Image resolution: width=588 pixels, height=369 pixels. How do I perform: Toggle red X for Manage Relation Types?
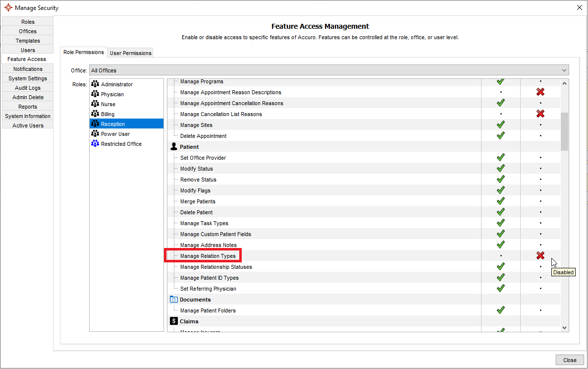click(540, 256)
